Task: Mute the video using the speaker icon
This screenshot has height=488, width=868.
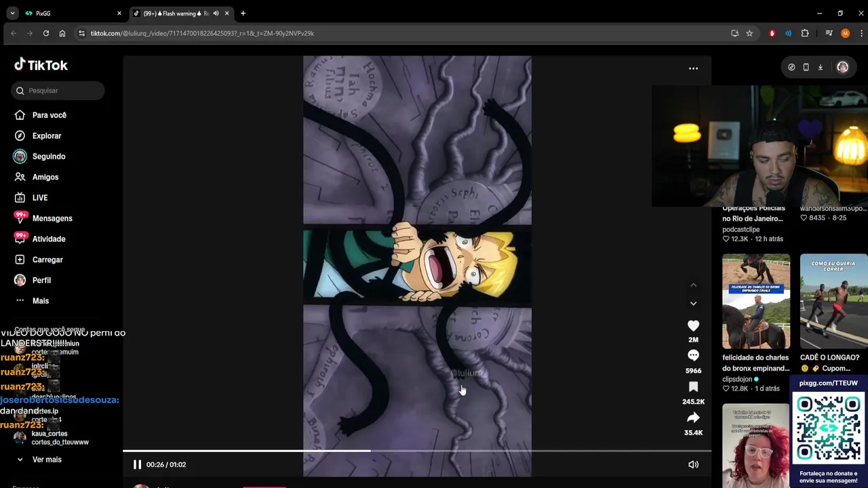Action: coord(693,465)
